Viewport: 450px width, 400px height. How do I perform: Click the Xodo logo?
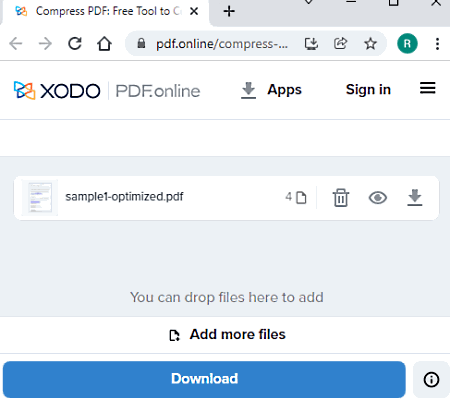pyautogui.click(x=57, y=90)
